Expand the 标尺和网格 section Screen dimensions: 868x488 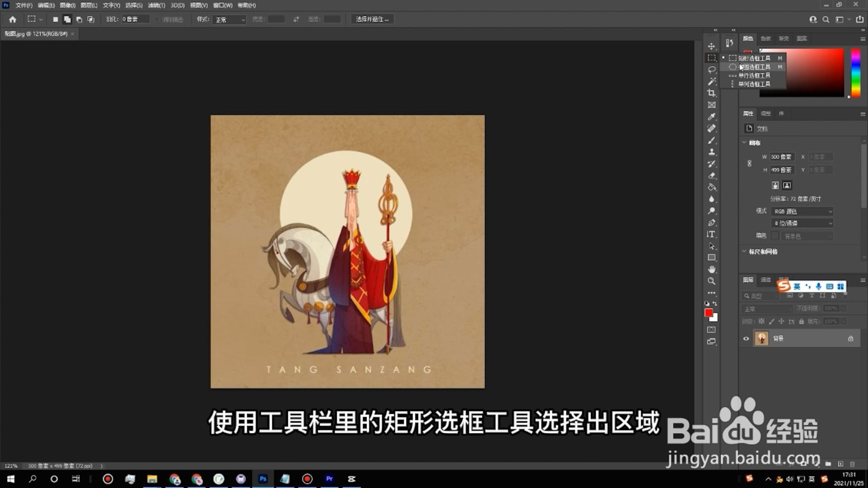pyautogui.click(x=744, y=252)
